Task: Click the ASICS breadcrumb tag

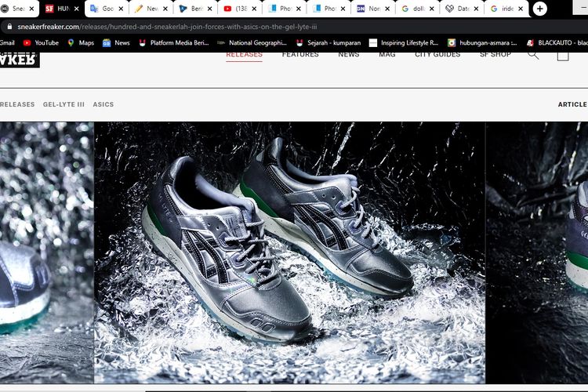Action: (103, 104)
